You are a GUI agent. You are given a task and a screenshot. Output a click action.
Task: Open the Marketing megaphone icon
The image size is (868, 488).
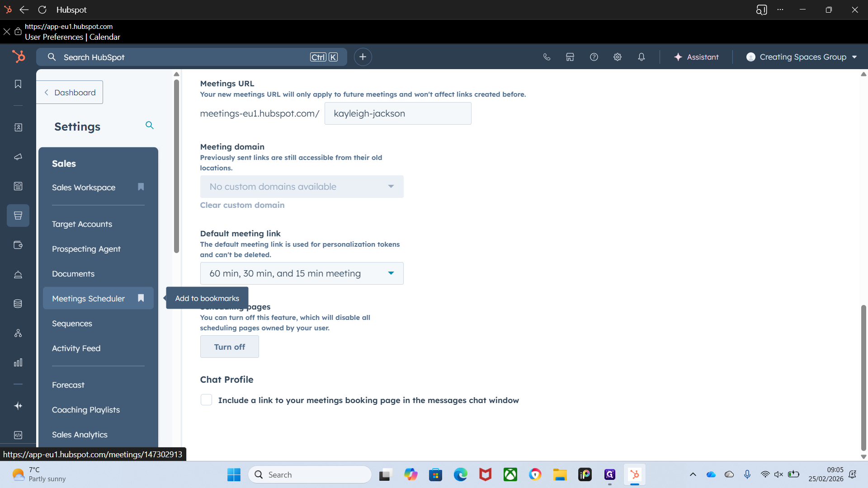pyautogui.click(x=18, y=157)
